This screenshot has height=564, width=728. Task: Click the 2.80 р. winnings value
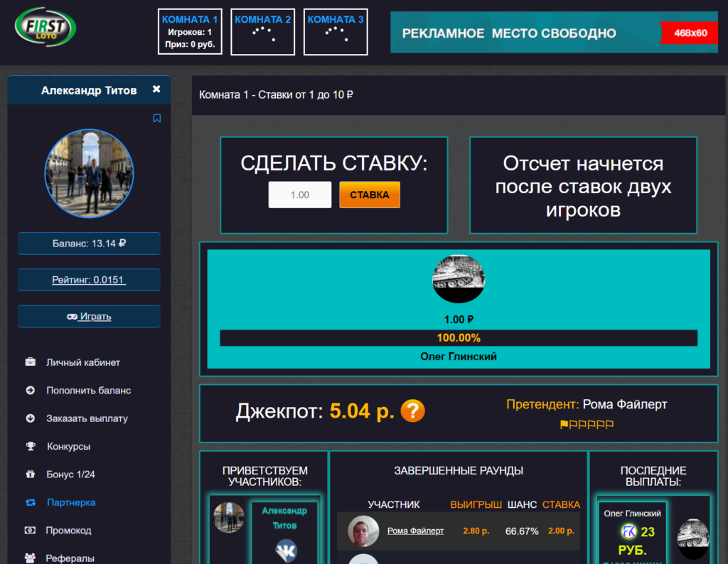point(476,531)
